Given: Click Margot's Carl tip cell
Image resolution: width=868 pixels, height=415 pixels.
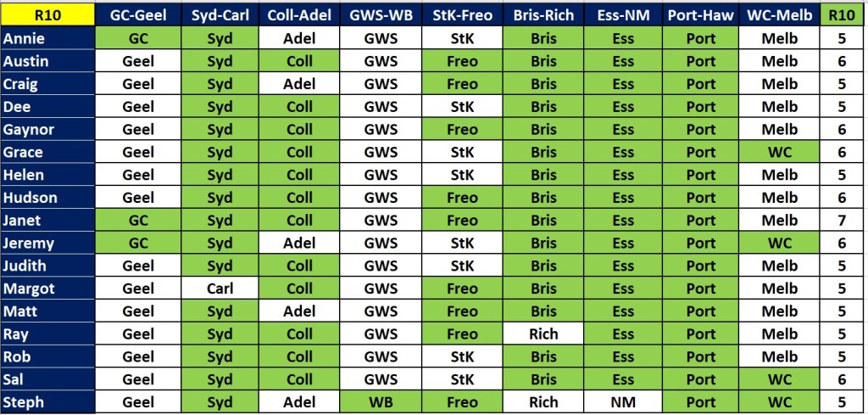Looking at the screenshot, I should point(220,289).
